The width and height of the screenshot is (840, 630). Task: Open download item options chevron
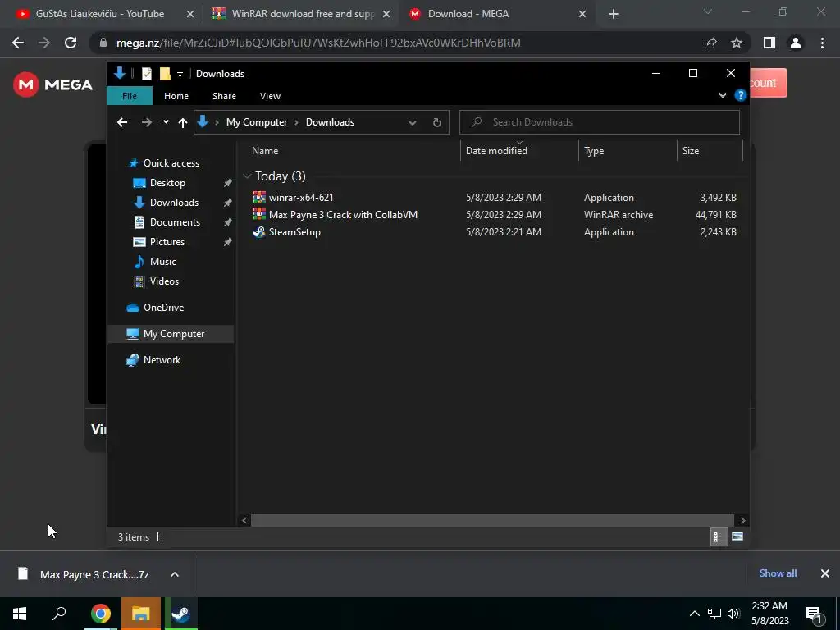(175, 574)
